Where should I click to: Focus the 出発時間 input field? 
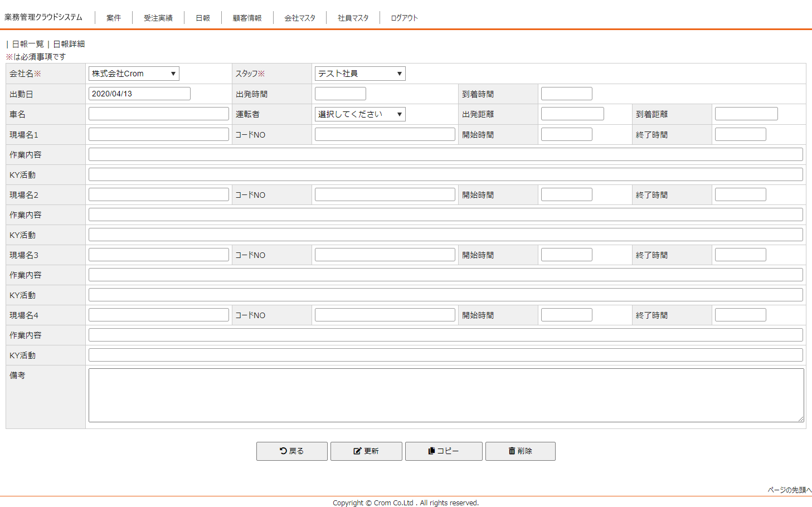tap(341, 94)
